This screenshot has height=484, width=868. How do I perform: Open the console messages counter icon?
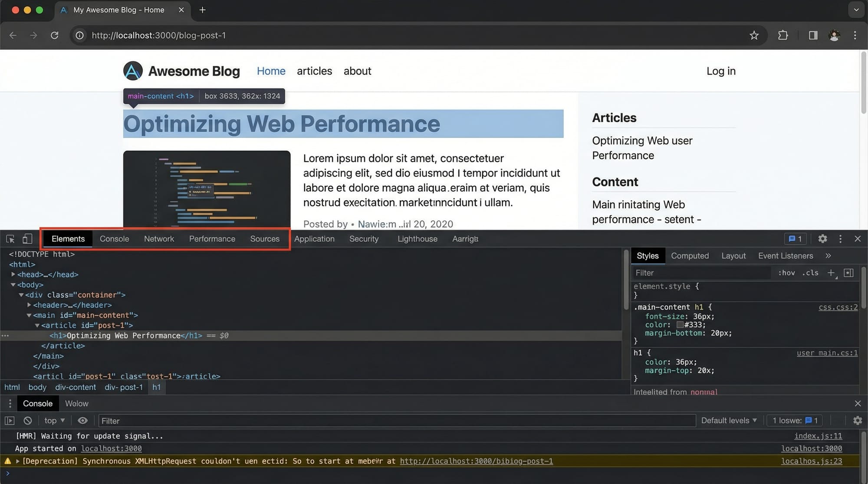pos(794,239)
